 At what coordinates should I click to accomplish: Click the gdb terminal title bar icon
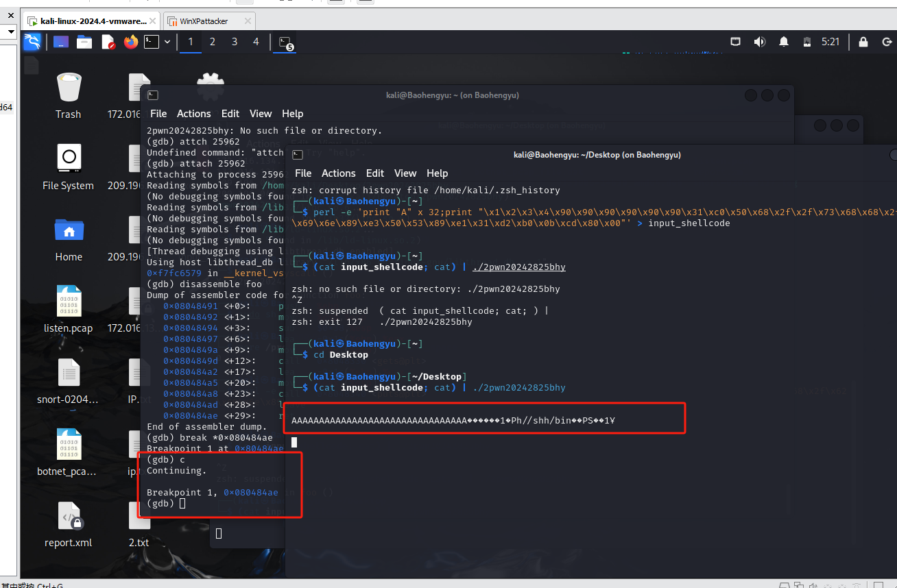point(153,95)
